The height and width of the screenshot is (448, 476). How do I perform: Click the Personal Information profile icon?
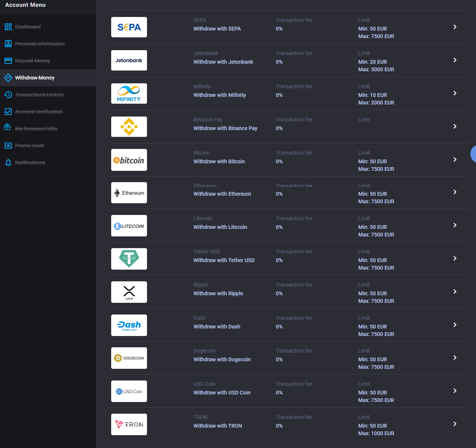pyautogui.click(x=8, y=44)
